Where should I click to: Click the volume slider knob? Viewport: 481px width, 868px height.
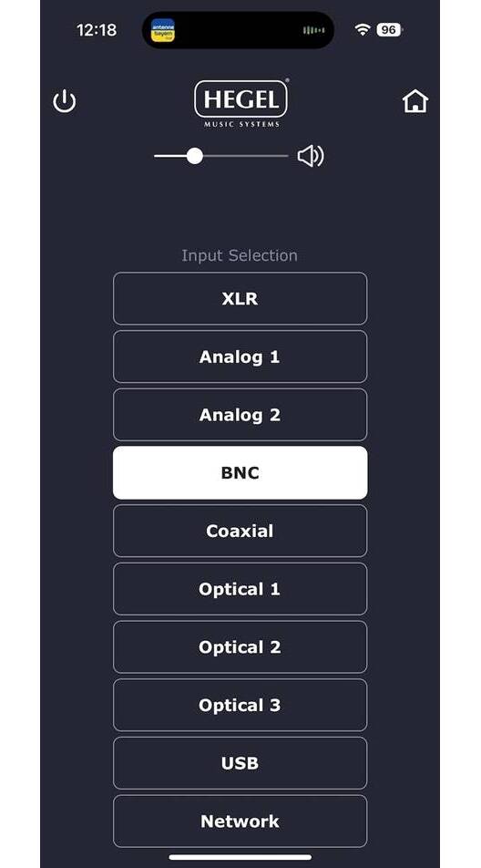(195, 156)
